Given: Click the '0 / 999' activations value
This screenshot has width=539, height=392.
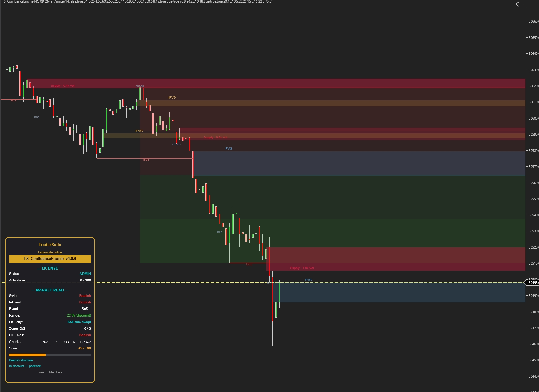Looking at the screenshot, I should (86, 280).
